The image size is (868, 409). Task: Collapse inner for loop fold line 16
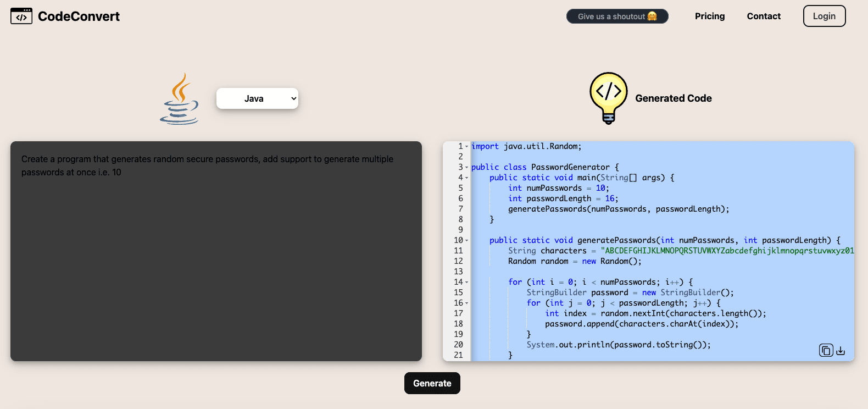tap(467, 303)
